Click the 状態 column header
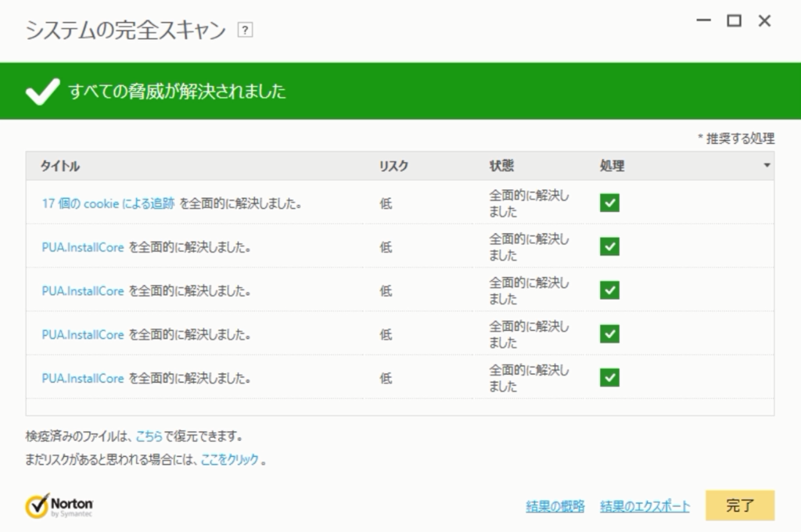This screenshot has width=801, height=532. click(501, 166)
